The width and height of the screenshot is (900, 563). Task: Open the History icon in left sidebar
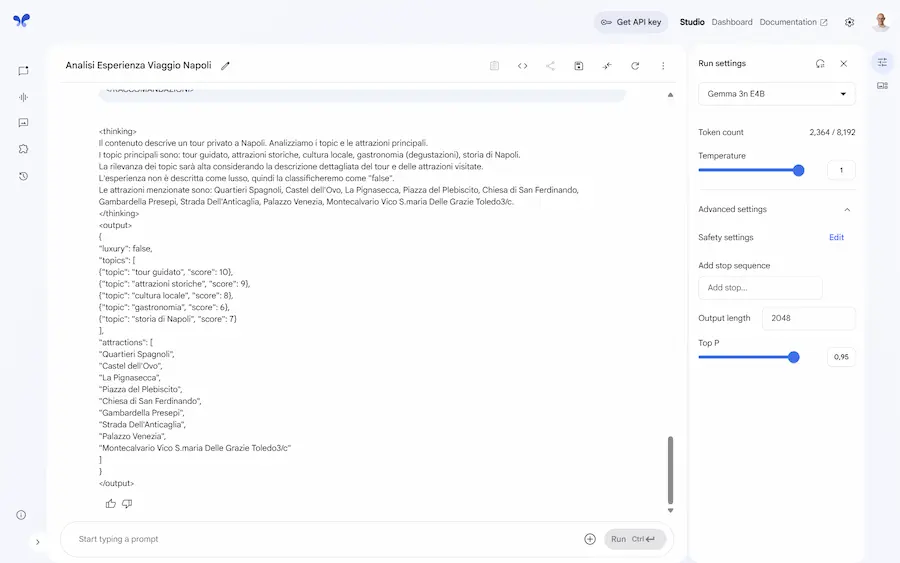pyautogui.click(x=23, y=176)
